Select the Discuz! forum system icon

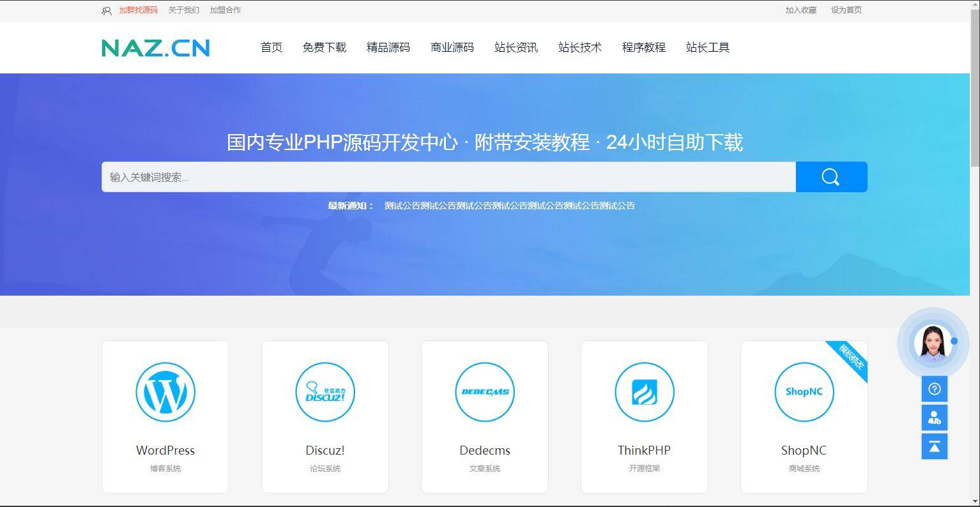325,392
